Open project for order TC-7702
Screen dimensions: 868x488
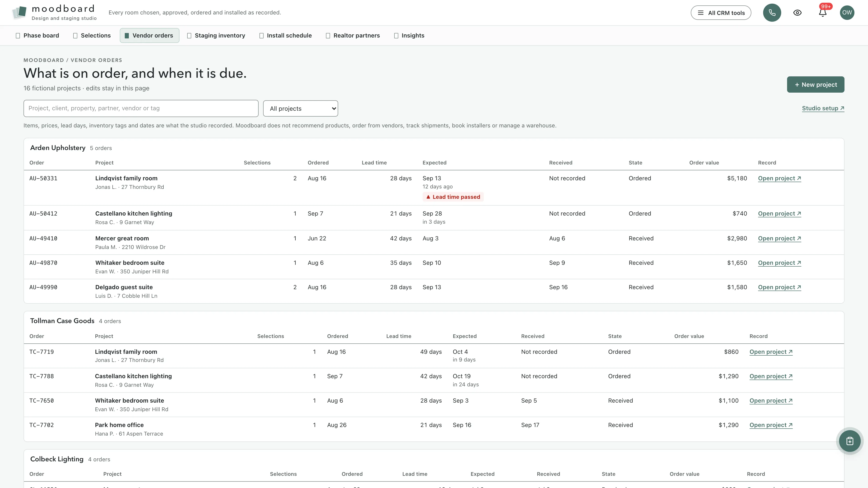pyautogui.click(x=771, y=425)
